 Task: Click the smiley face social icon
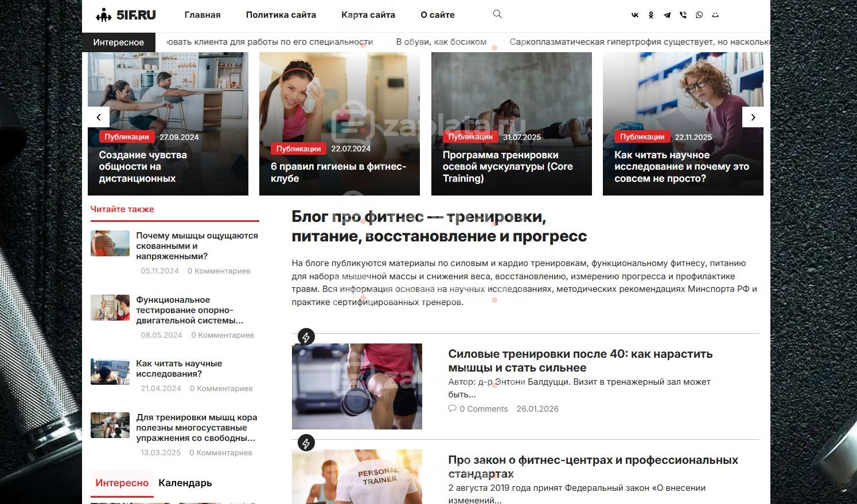[715, 15]
